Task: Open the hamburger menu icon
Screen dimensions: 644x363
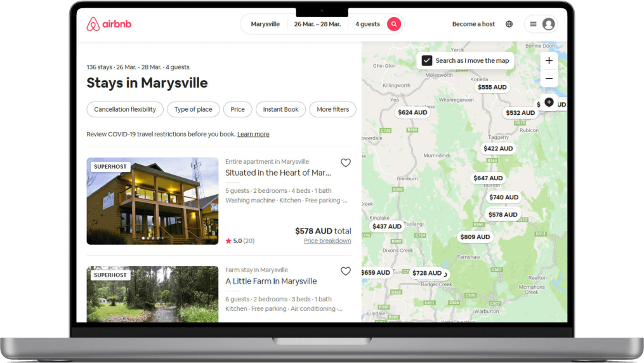Action: [533, 24]
